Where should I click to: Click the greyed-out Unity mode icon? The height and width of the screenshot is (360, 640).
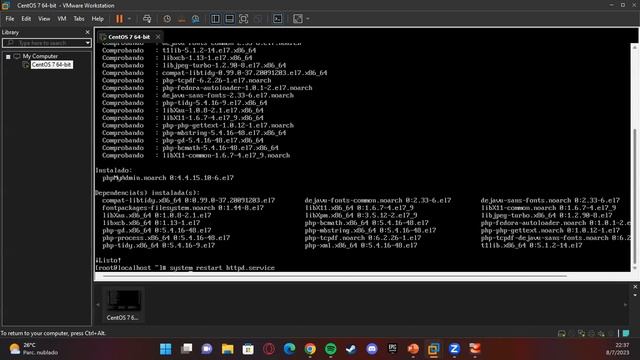coord(258,19)
